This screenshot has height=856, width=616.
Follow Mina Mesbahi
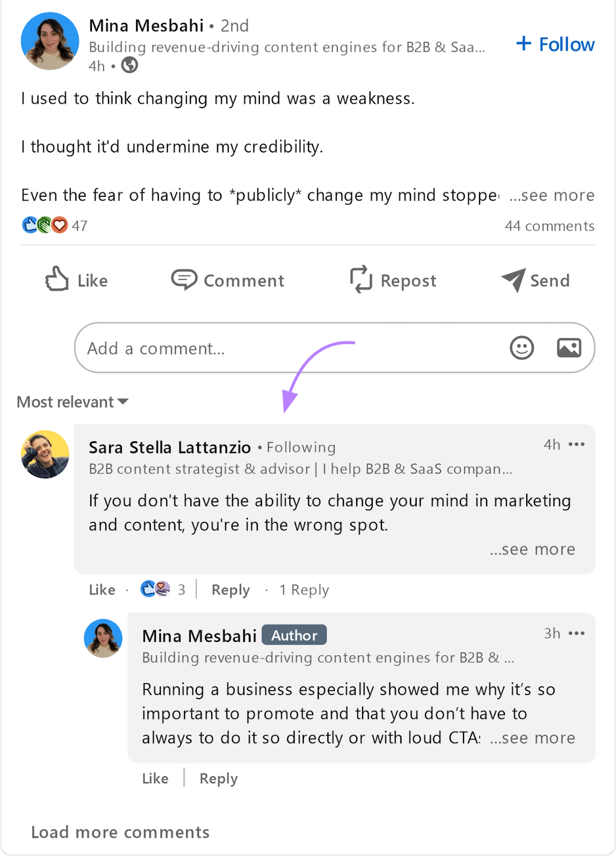pos(555,44)
